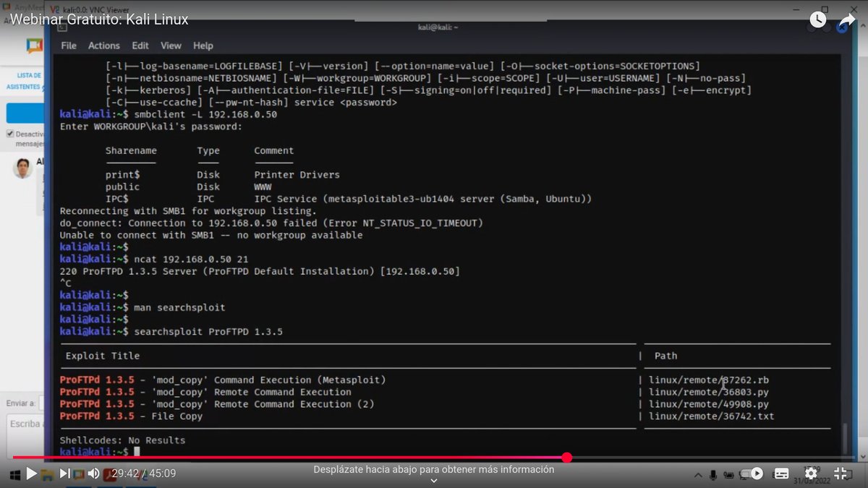Image resolution: width=868 pixels, height=488 pixels.
Task: Open the Share arrow icon
Action: tap(847, 20)
